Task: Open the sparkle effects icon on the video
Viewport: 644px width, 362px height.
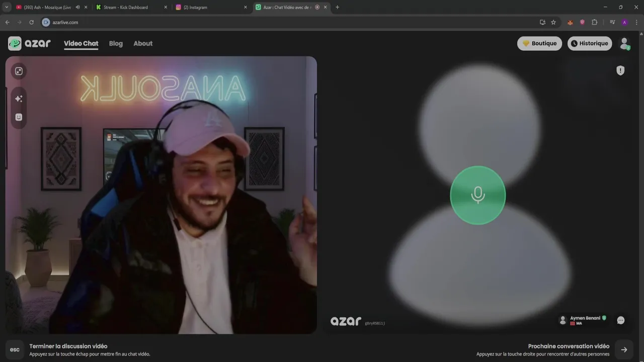Action: click(x=19, y=99)
